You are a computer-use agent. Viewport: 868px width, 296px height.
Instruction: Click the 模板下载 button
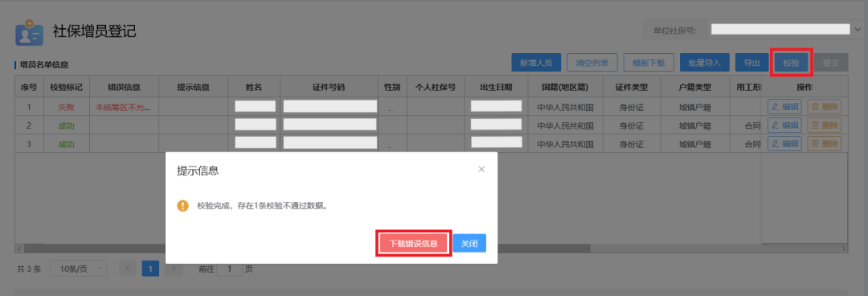click(649, 63)
